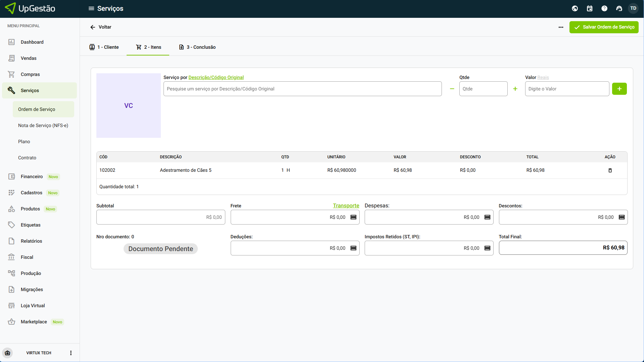Open the three-dot more options menu
Screen dimensions: 644x362
561,27
